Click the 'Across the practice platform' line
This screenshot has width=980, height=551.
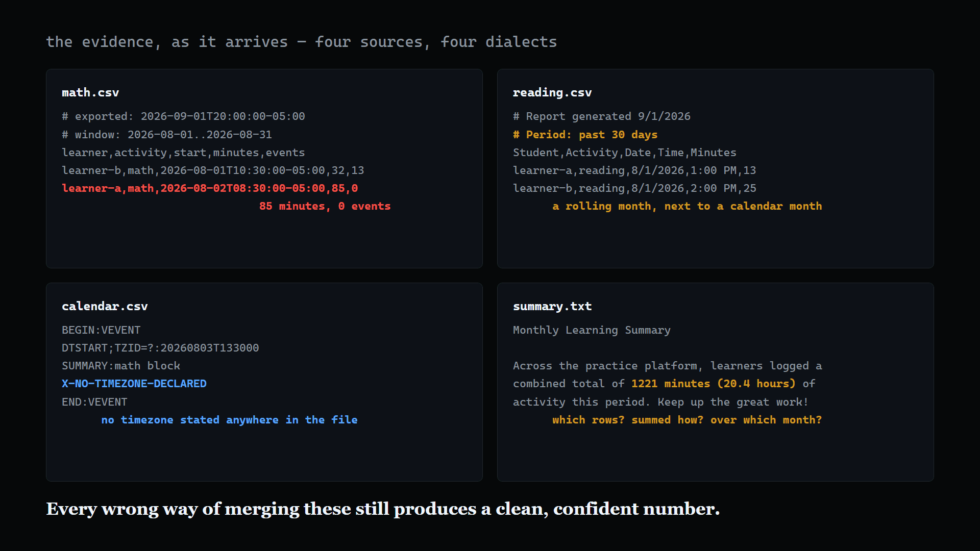[x=668, y=366]
